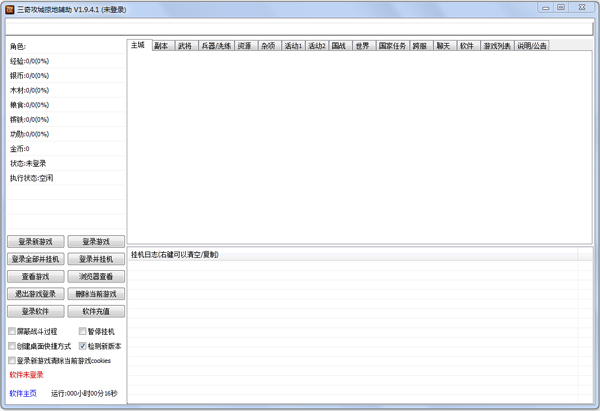The height and width of the screenshot is (411, 600).
Task: Click the 查看游戏 button
Action: 36,277
